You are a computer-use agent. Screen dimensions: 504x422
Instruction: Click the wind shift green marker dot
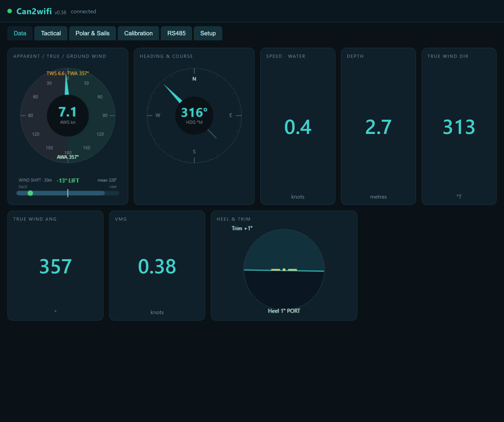[30, 193]
